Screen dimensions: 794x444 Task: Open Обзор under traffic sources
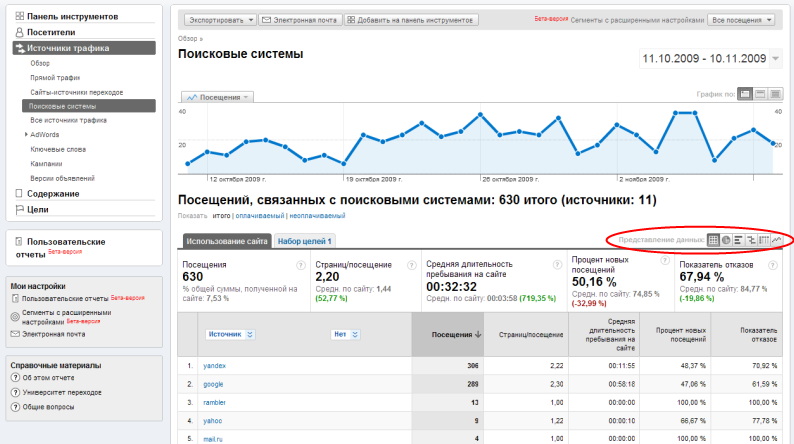[40, 63]
